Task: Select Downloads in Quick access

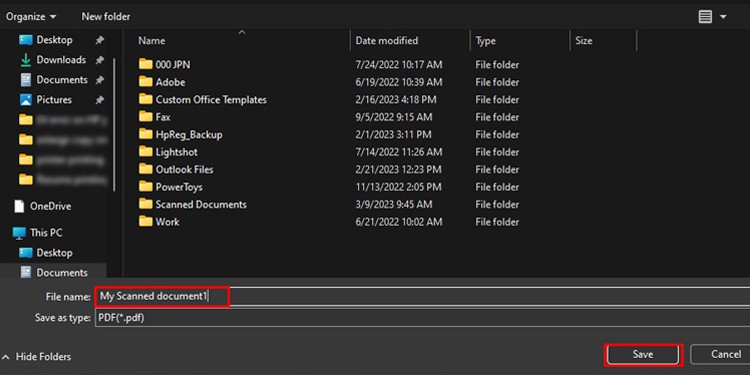Action: point(61,60)
